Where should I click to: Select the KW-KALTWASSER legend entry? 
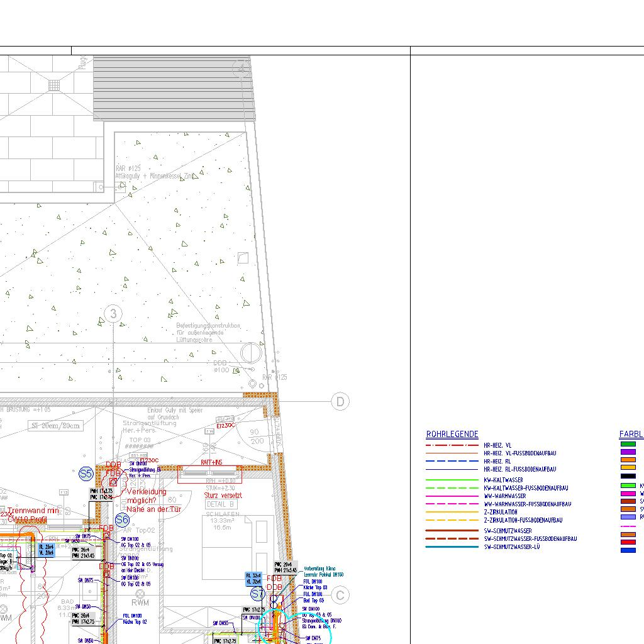tap(503, 480)
